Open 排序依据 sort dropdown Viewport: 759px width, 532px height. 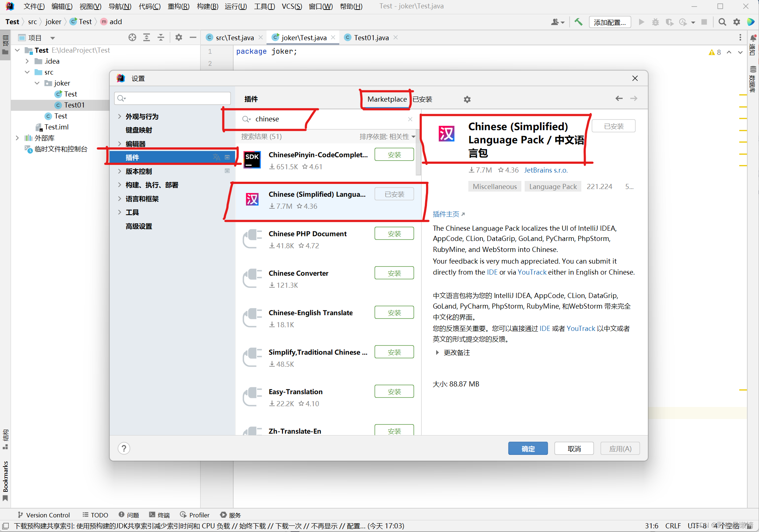pos(387,136)
